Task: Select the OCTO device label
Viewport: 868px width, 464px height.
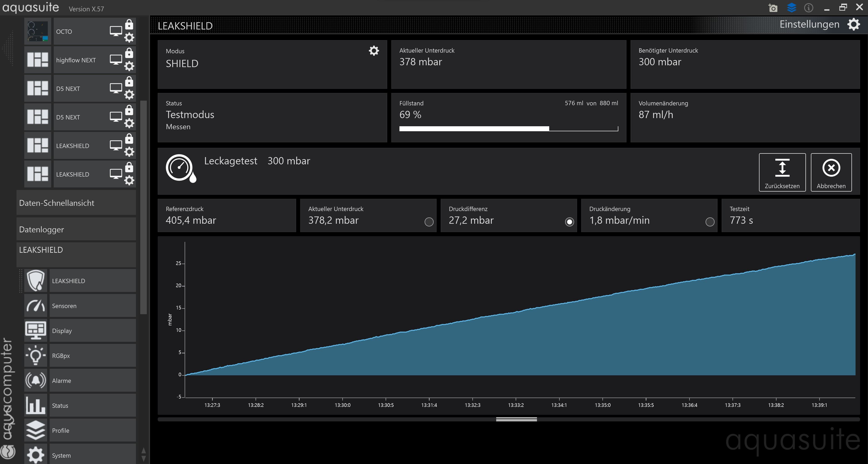Action: [64, 31]
